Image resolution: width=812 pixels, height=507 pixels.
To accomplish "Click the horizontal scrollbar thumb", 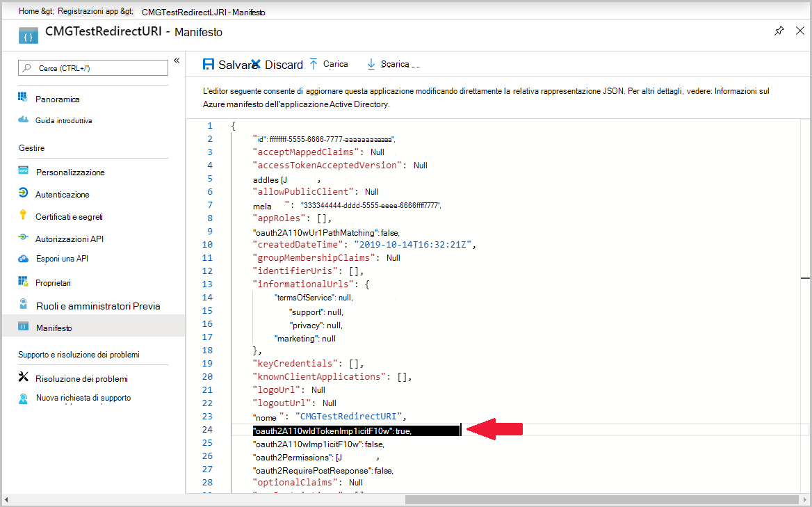I will pos(601,500).
